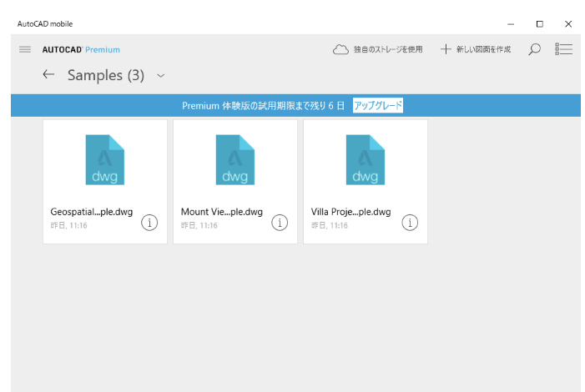Open the hamburger navigation menu
The width and height of the screenshot is (585, 392).
[x=25, y=49]
